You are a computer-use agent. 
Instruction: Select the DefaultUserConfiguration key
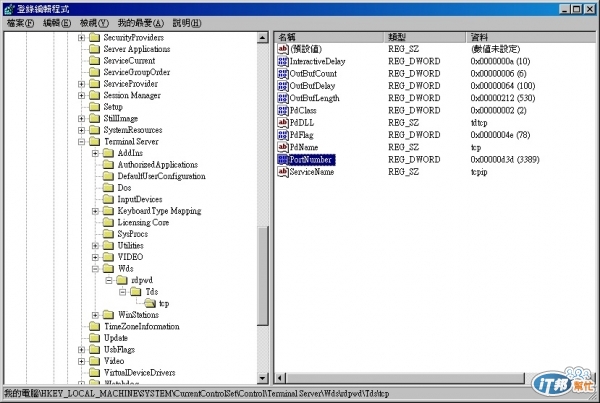(x=161, y=176)
